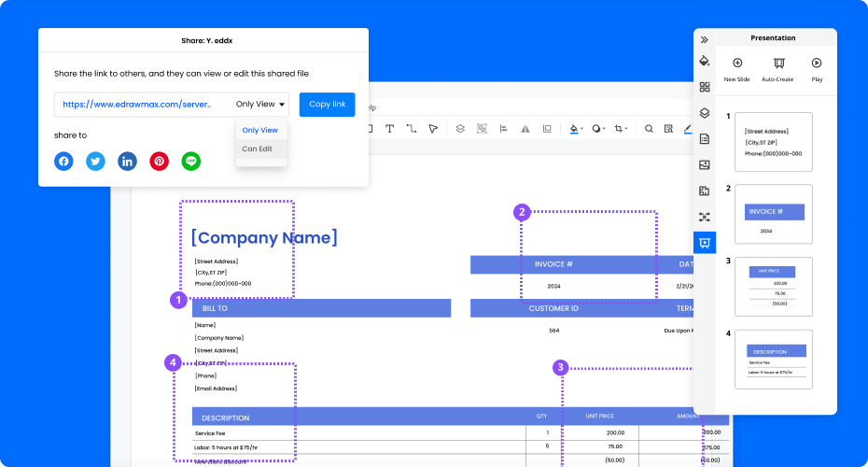The image size is (868, 467).
Task: Click the Phone:(000)000-000 line on canvas
Action: 222,283
